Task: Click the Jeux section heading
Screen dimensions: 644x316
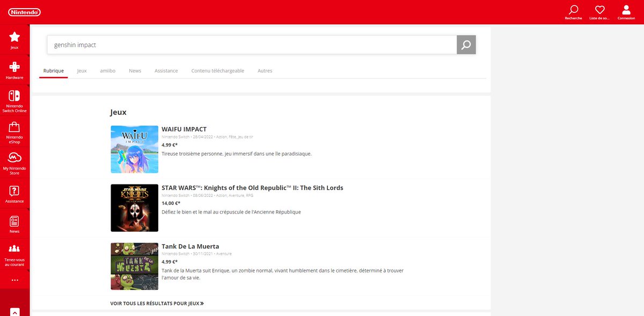Action: (x=118, y=112)
